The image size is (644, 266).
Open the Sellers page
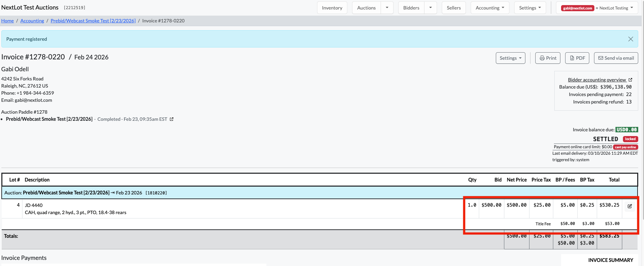(x=454, y=8)
